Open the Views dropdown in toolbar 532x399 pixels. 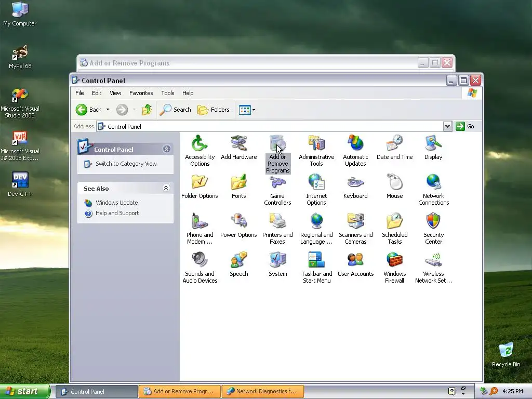pyautogui.click(x=247, y=110)
